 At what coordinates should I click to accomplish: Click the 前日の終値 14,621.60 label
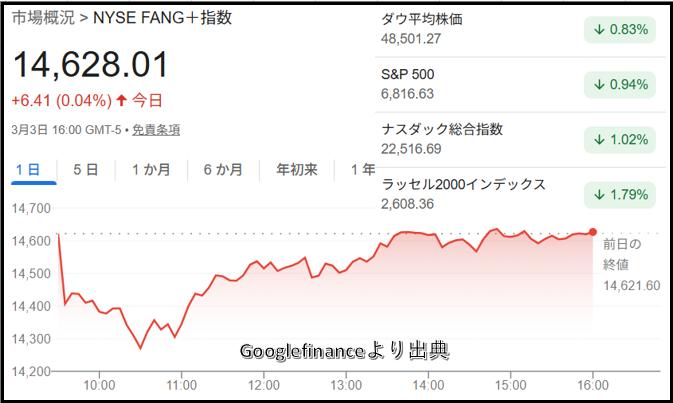631,265
